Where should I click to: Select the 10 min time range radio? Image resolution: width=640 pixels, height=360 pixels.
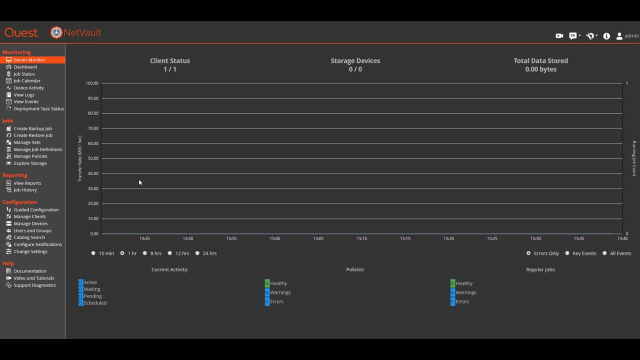[x=93, y=253]
